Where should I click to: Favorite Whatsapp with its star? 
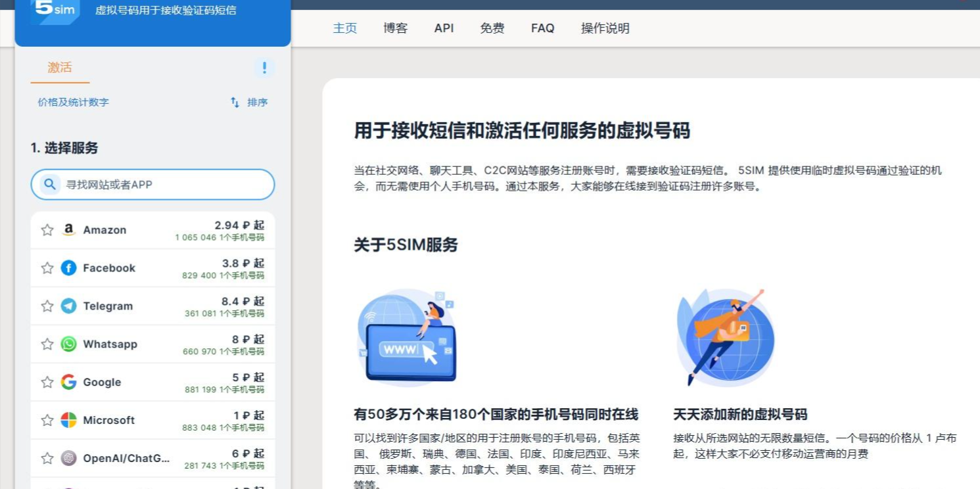[x=47, y=344]
